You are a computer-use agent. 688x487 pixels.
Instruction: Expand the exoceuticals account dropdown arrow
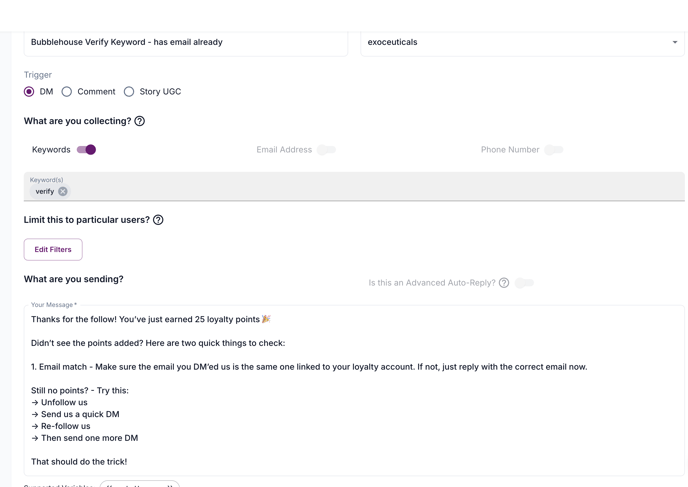[675, 42]
